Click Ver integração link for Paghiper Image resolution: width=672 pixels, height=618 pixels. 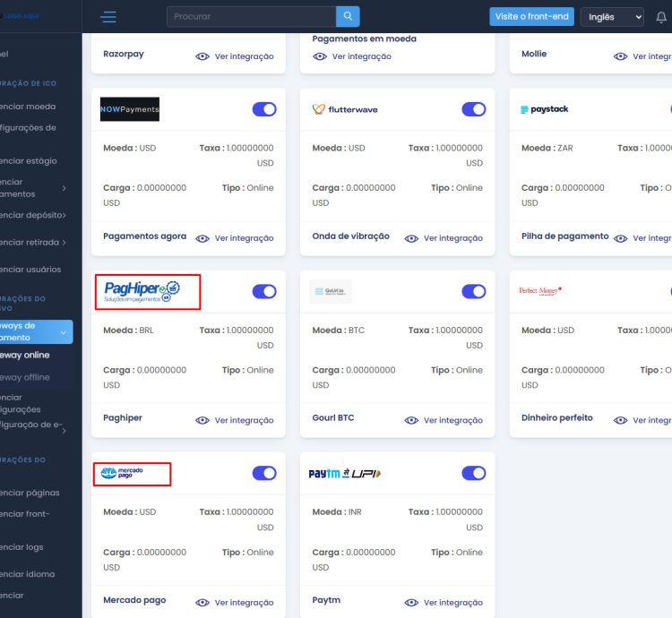[244, 421]
